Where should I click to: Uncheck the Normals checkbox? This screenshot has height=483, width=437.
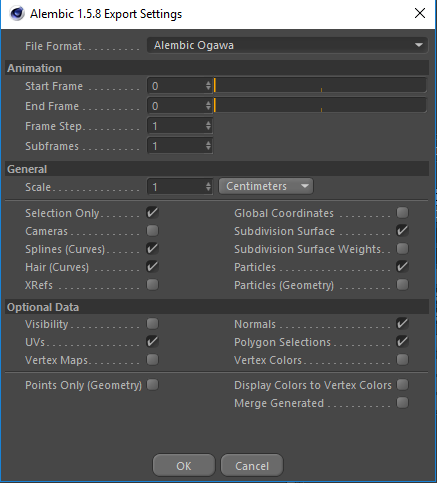[x=402, y=324]
